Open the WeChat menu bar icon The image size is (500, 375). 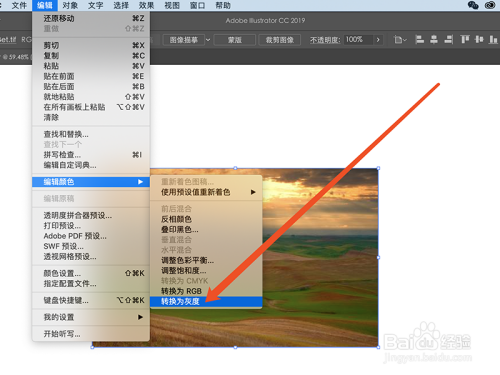pyautogui.click(x=473, y=5)
